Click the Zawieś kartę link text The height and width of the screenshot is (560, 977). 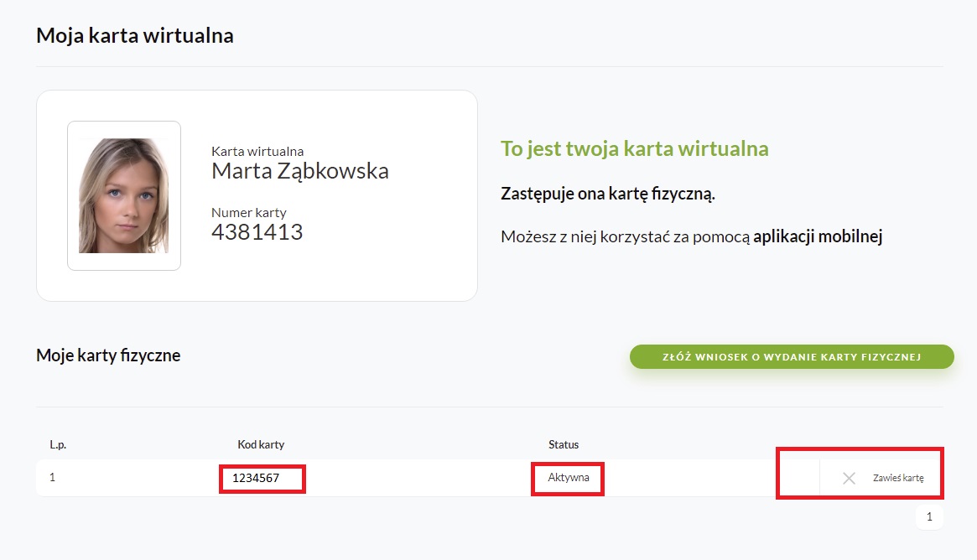pyautogui.click(x=897, y=478)
